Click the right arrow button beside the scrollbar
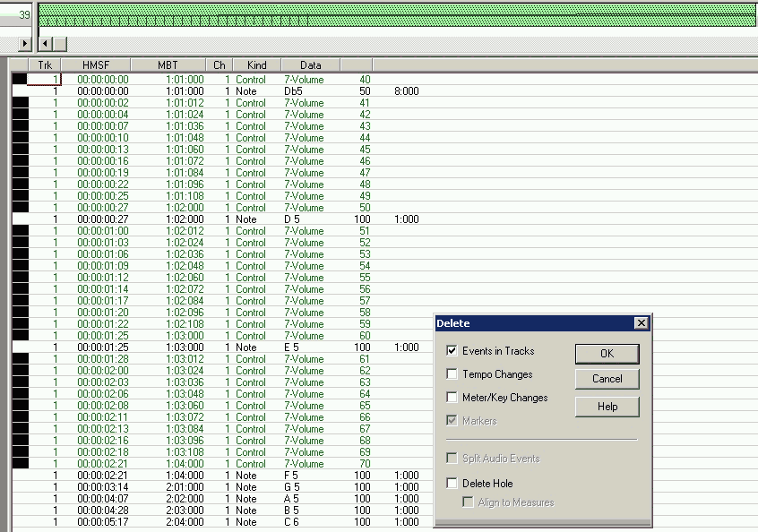This screenshot has height=532, width=758. click(x=24, y=43)
